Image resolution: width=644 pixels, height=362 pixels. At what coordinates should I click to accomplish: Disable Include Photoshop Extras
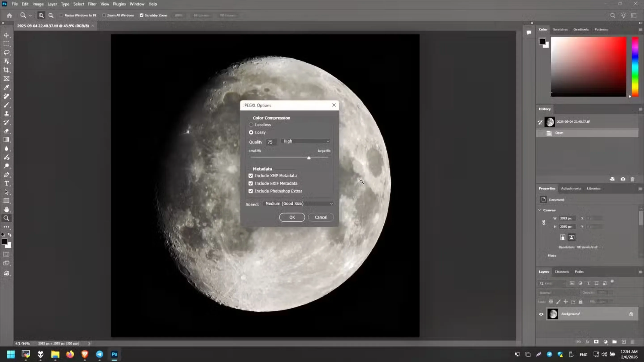[251, 191]
